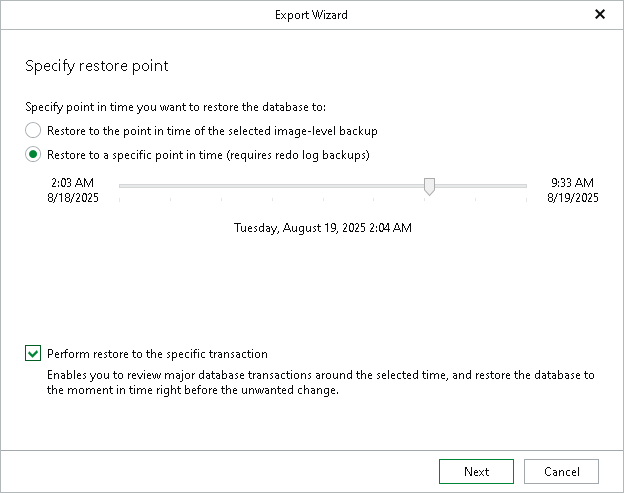Toggle Perform restore to the specific transaction checkbox
The image size is (624, 493).
point(33,353)
